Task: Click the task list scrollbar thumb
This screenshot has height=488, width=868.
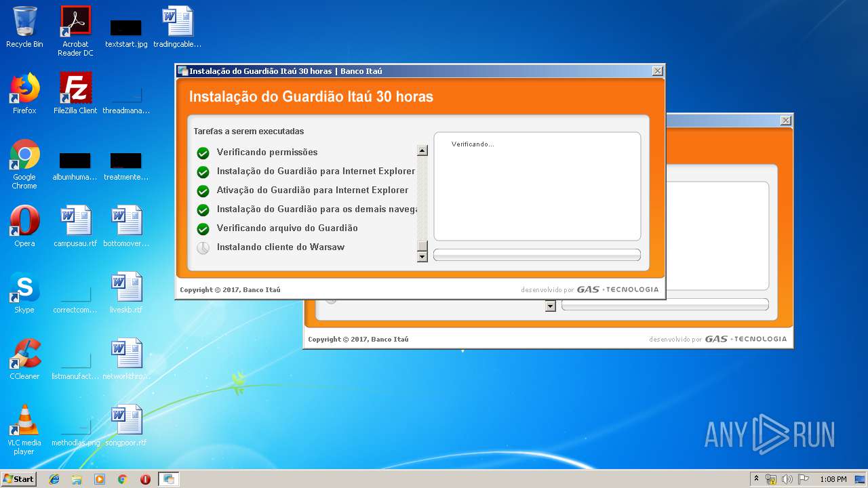Action: 422,245
